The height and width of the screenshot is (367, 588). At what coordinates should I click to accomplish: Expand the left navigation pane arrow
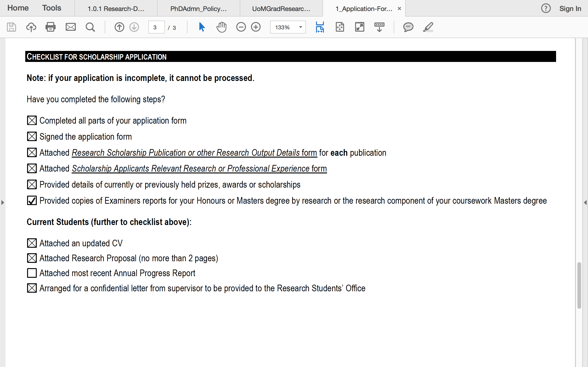[3, 202]
